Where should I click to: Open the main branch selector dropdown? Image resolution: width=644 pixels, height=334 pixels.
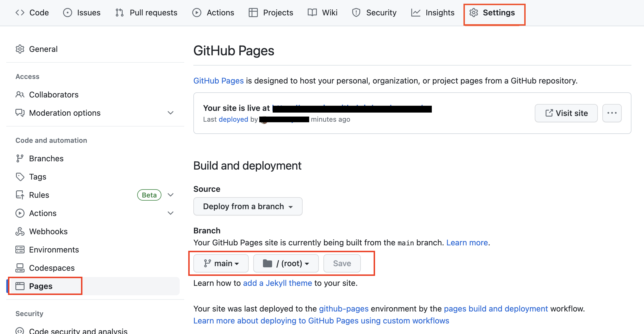(x=221, y=263)
